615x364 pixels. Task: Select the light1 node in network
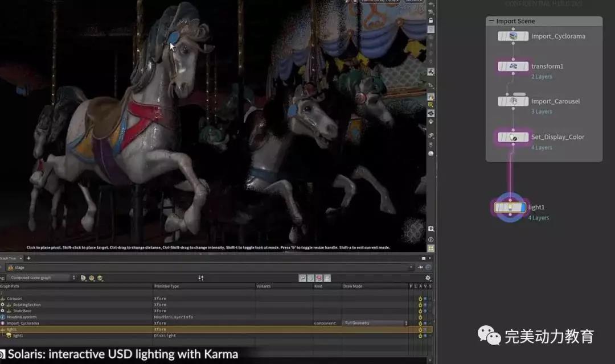click(510, 208)
